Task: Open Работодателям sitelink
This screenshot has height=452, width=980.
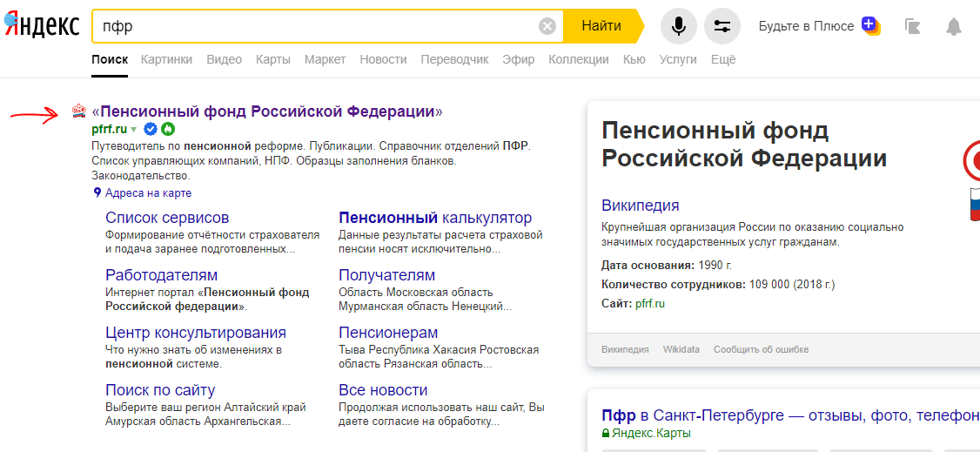Action: (x=161, y=275)
